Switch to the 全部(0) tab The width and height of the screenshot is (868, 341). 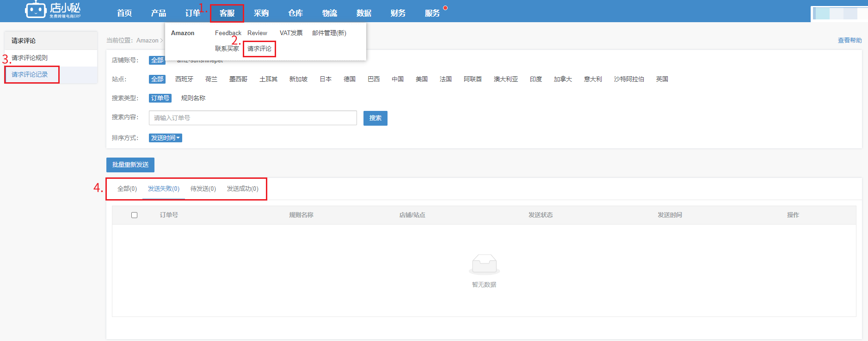point(127,189)
